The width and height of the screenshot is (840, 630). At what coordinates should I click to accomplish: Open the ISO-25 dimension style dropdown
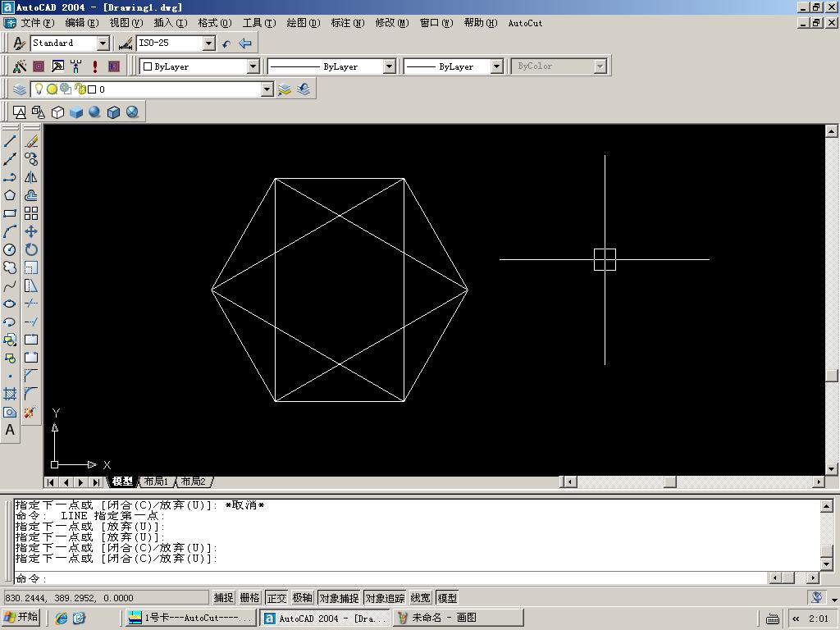pyautogui.click(x=208, y=43)
